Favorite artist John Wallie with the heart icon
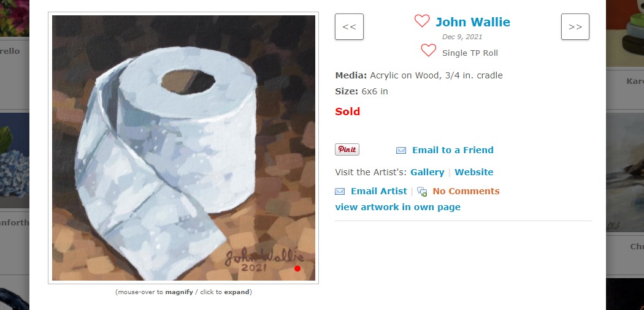This screenshot has width=644, height=310. [422, 21]
